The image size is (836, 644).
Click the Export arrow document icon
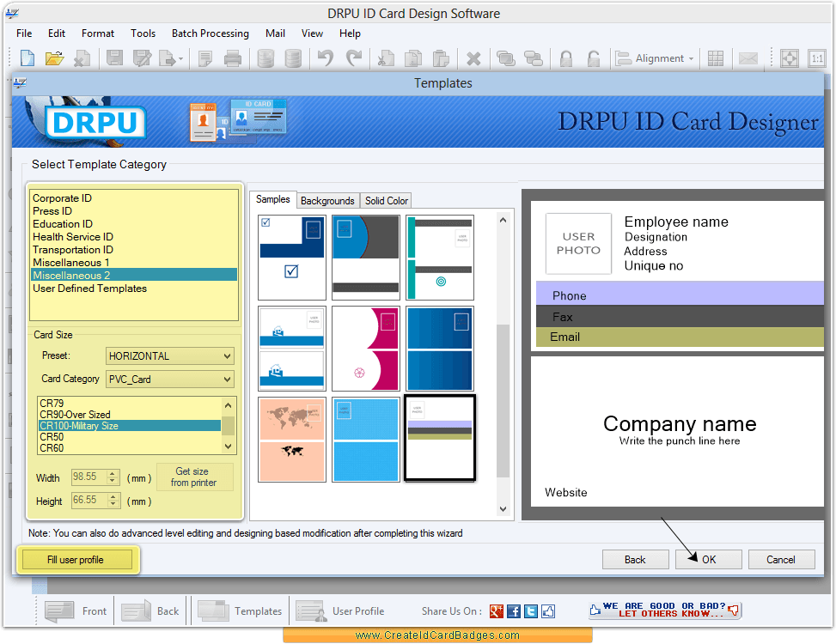coord(169,58)
